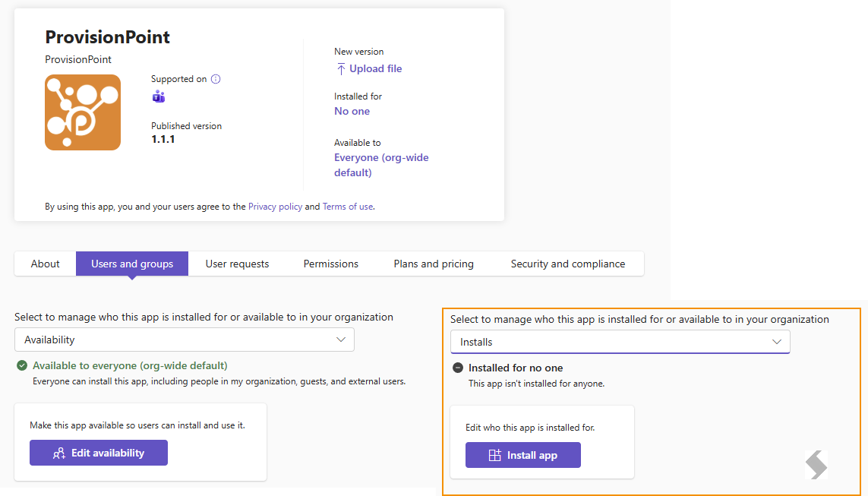The width and height of the screenshot is (868, 496).
Task: Click the Installed for no one text
Action: [516, 368]
